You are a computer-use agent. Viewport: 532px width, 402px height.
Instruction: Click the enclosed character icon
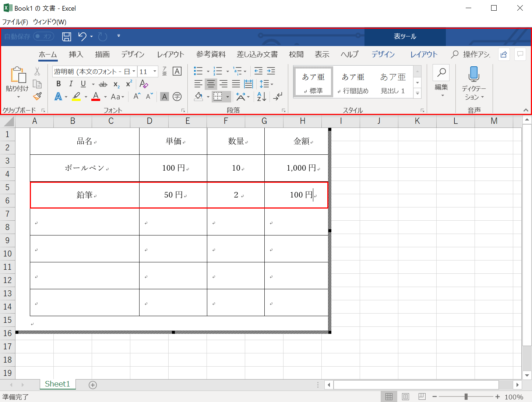point(177,97)
